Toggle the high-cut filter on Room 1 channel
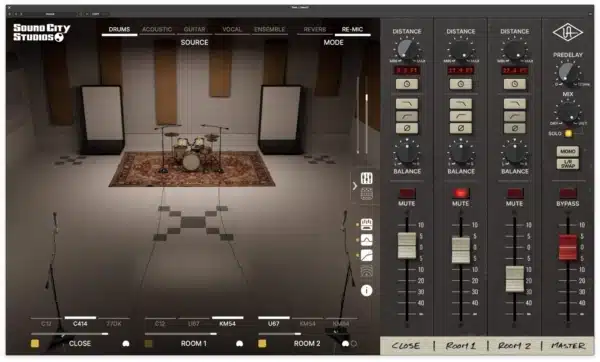Screen dimensions: 600x362 (461, 104)
